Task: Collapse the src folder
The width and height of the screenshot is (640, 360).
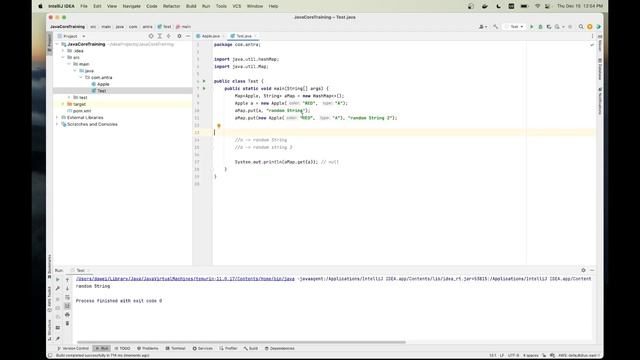Action: coord(63,58)
